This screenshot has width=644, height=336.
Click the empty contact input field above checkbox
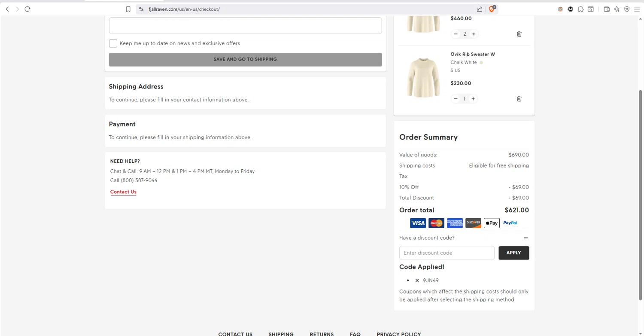pyautogui.click(x=245, y=25)
